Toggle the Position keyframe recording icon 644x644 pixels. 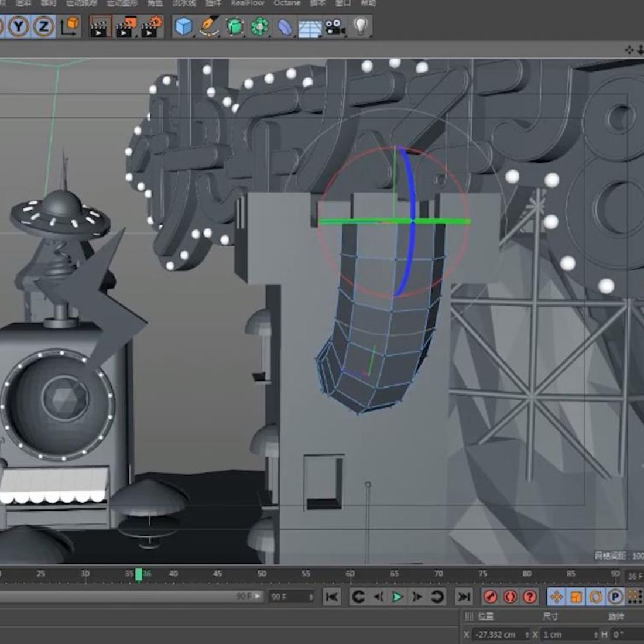click(x=556, y=597)
